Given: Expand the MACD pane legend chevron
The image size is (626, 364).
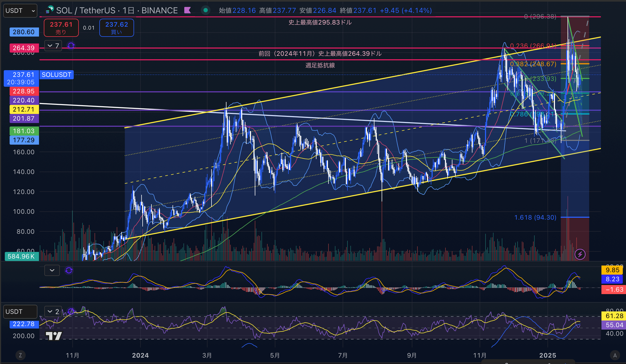Looking at the screenshot, I should 52,270.
